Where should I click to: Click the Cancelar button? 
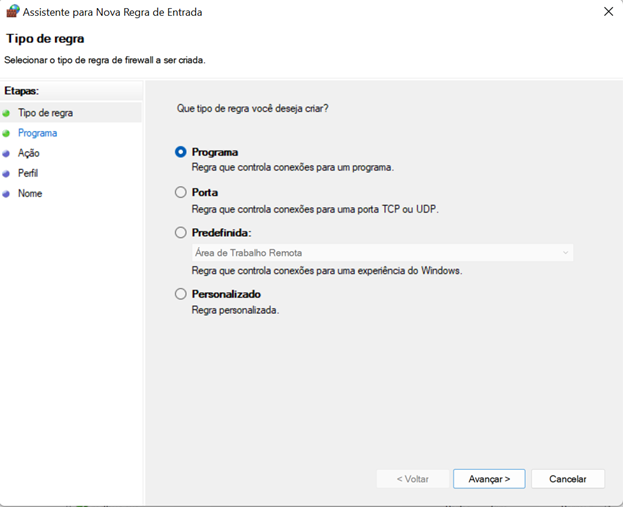tap(568, 479)
